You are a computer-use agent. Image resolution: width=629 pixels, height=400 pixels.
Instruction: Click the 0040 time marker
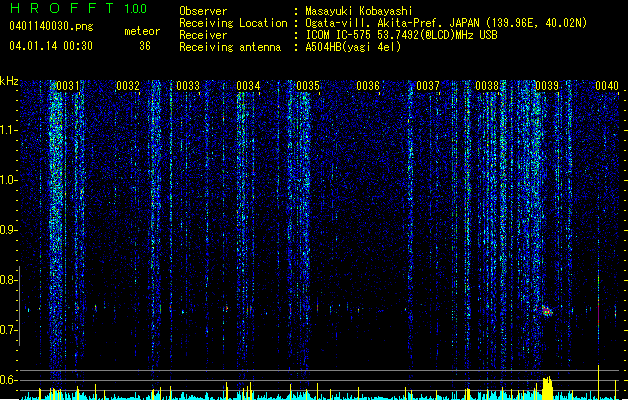pos(607,86)
